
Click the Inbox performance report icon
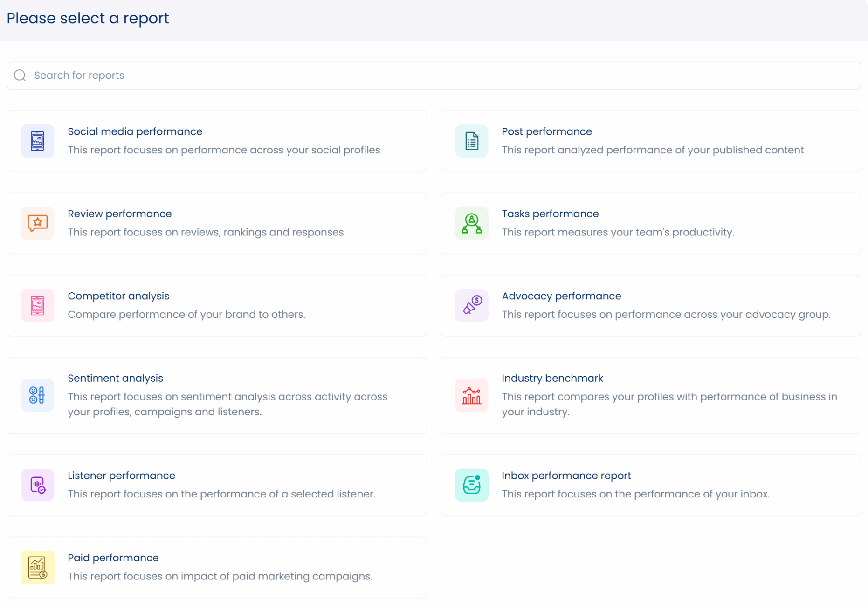click(x=471, y=485)
